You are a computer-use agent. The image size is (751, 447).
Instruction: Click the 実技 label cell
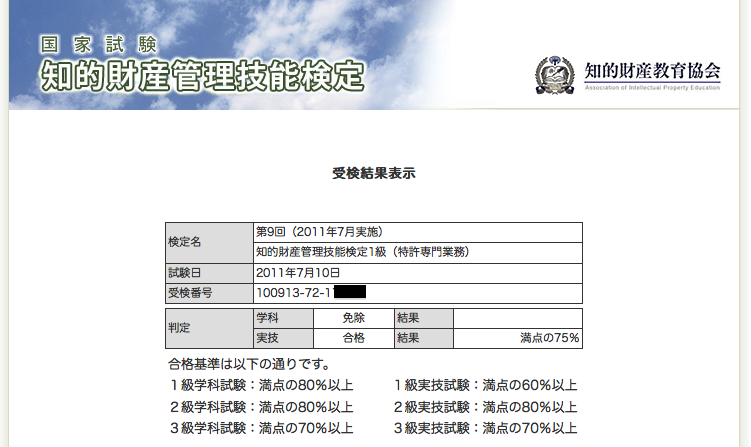tap(283, 338)
